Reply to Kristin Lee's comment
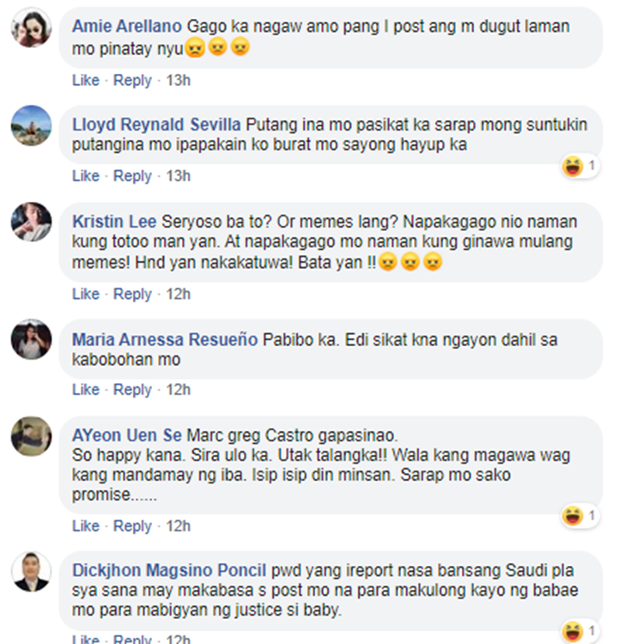 132,294
